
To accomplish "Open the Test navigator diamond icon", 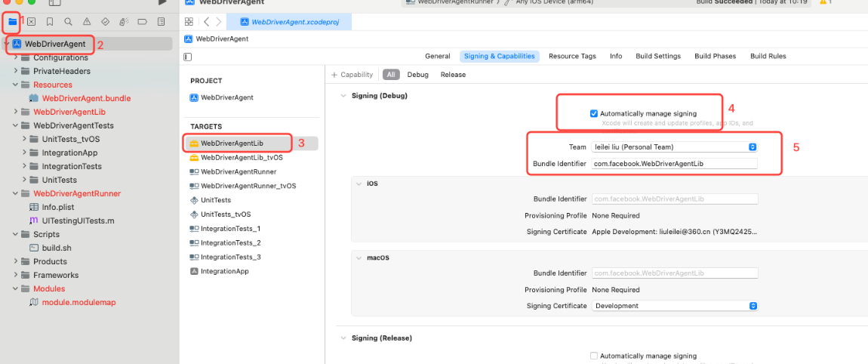I will (106, 22).
